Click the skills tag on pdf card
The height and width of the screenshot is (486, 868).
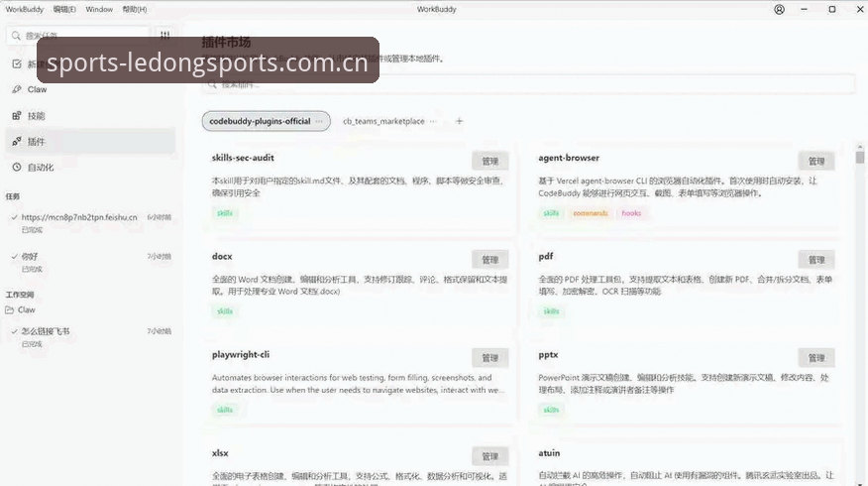coord(551,311)
